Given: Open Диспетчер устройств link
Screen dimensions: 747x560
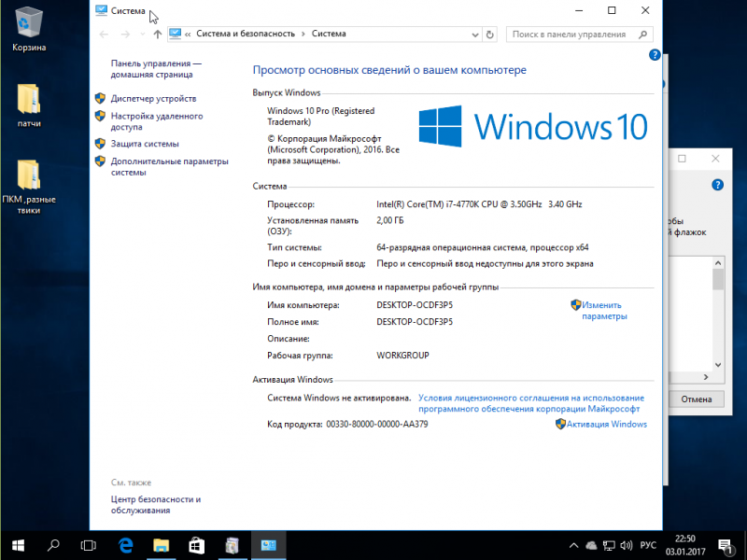Looking at the screenshot, I should pyautogui.click(x=153, y=99).
